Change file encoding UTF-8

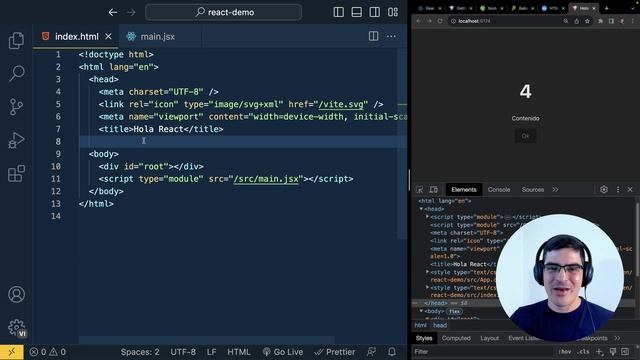pyautogui.click(x=183, y=352)
